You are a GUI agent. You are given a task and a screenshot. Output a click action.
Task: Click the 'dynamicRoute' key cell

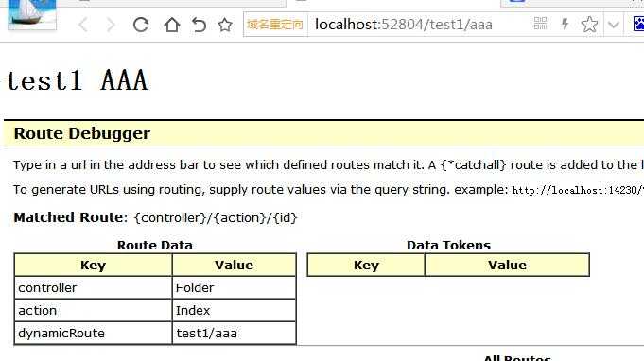[x=94, y=333]
